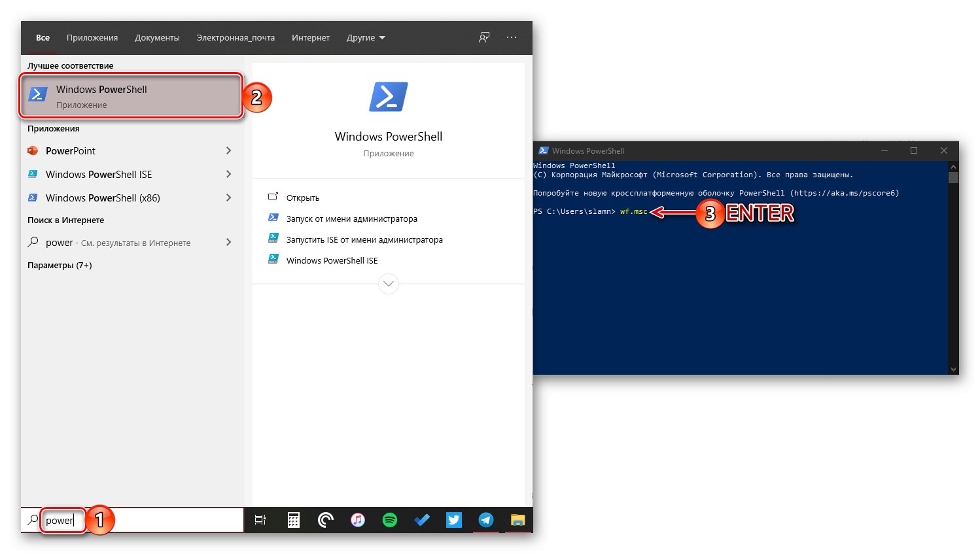The width and height of the screenshot is (980, 554).
Task: Open the spiral browser icon on taskbar
Action: pos(325,520)
